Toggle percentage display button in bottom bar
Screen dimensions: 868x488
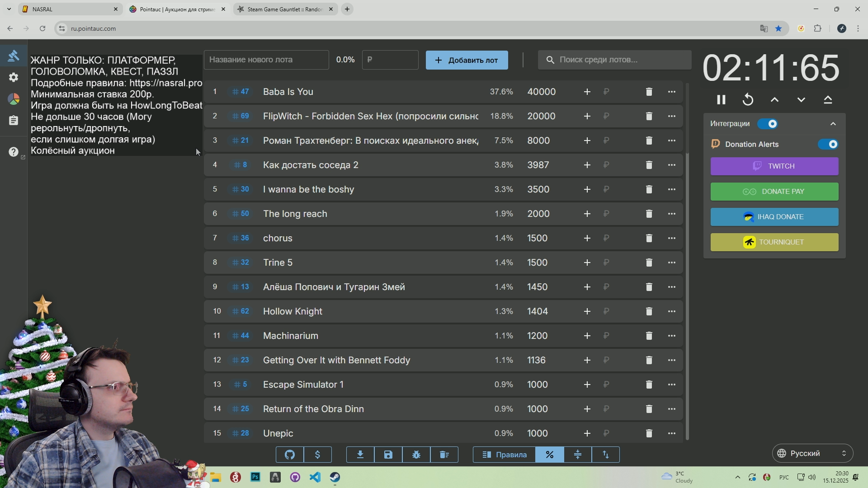549,455
